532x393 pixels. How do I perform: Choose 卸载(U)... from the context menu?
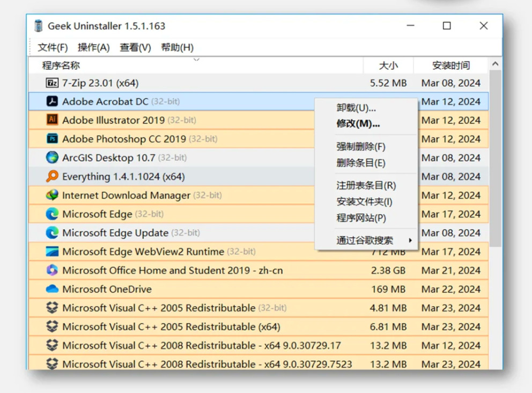[356, 108]
